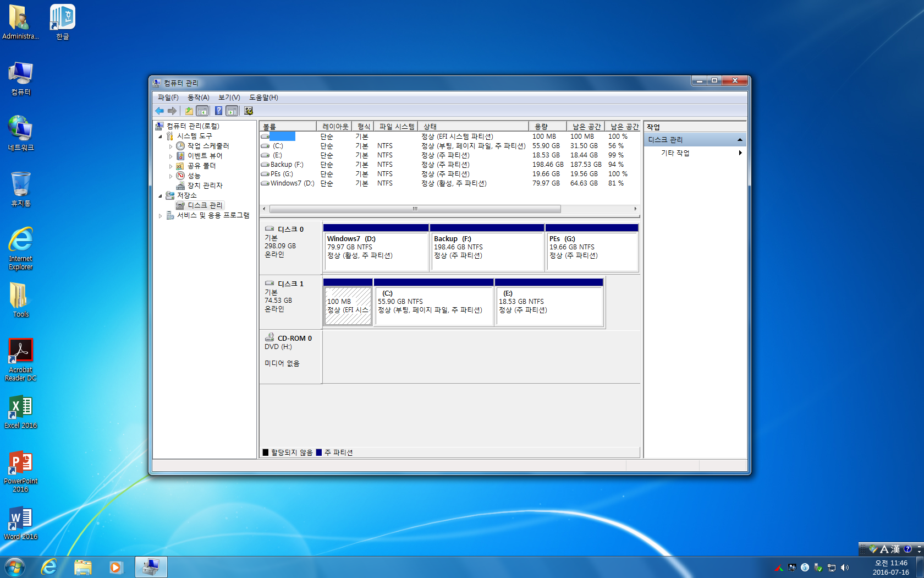Toggle Show/Hide Action Pane toolbar icon

(x=232, y=111)
